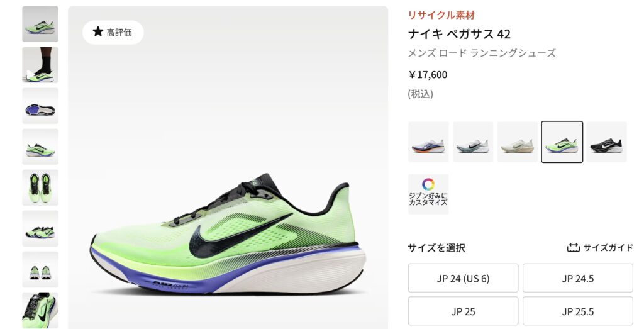Select size JP 24 (US 6)
This screenshot has width=644, height=329.
[464, 278]
